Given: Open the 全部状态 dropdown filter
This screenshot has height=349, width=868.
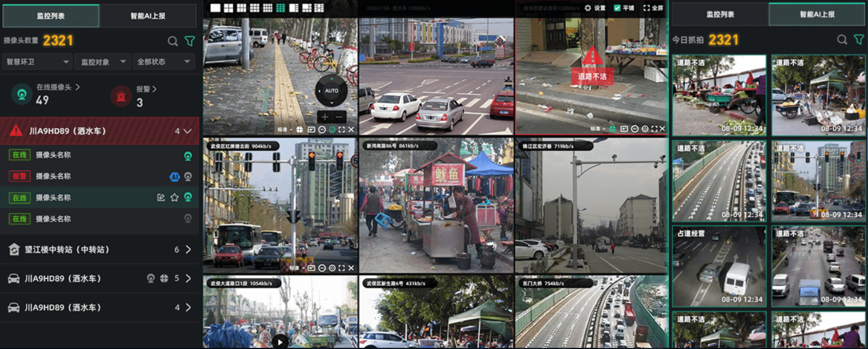Looking at the screenshot, I should pos(163,62).
